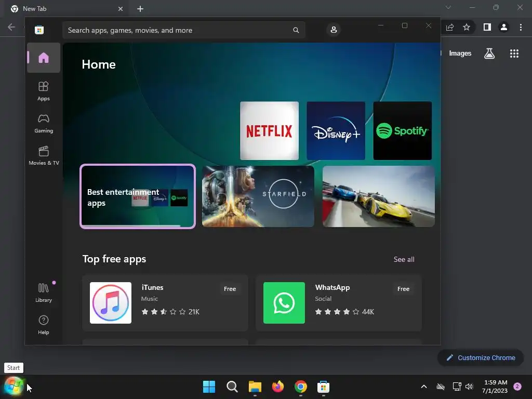The image size is (532, 399).
Task: Close the New Tab tab
Action: [x=121, y=9]
